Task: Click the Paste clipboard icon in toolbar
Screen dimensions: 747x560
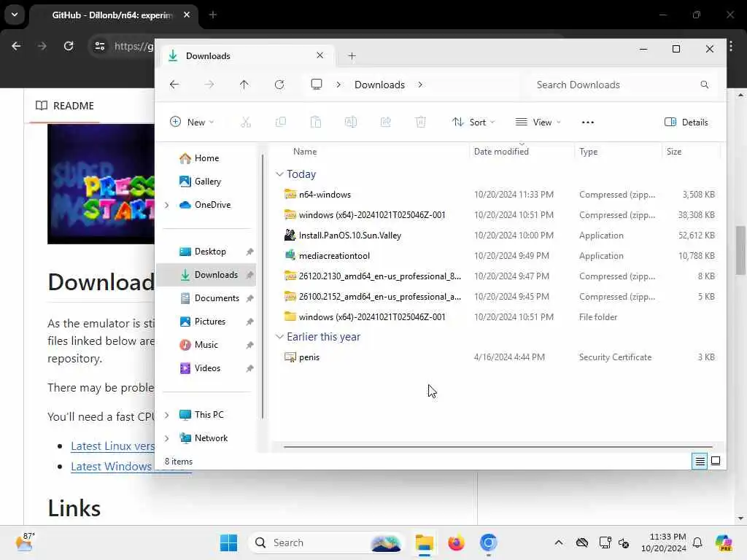Action: click(x=315, y=122)
